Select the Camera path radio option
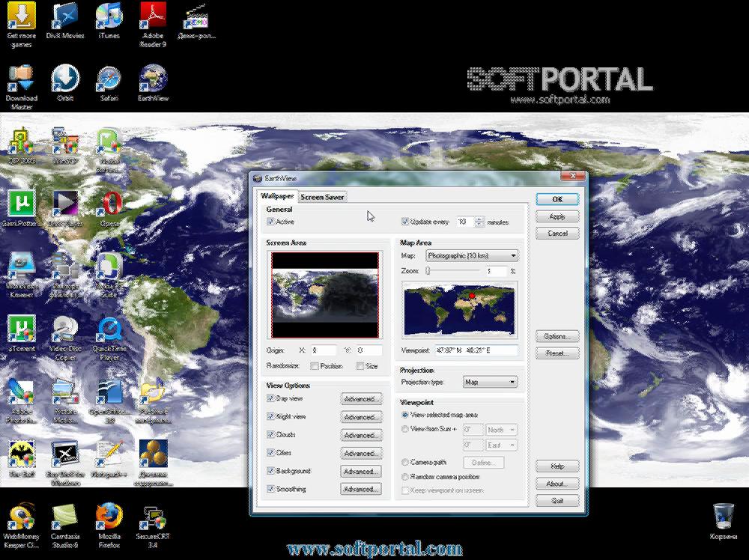 tap(405, 462)
